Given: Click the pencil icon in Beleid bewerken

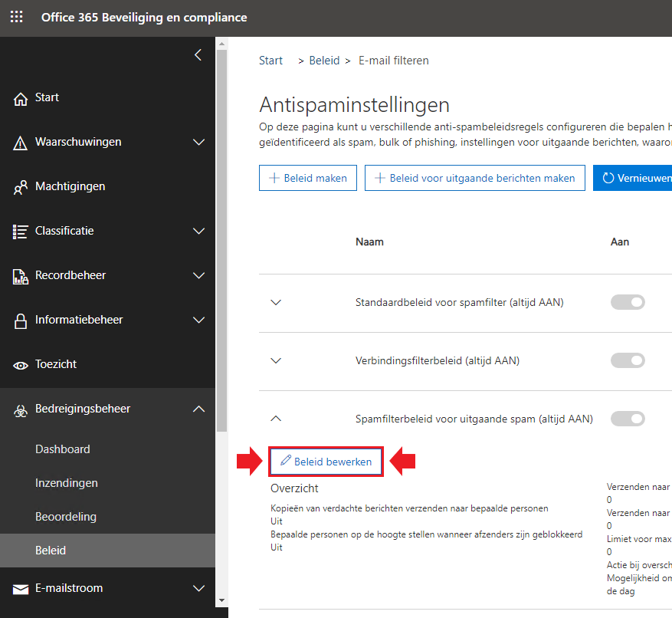Looking at the screenshot, I should (x=286, y=460).
